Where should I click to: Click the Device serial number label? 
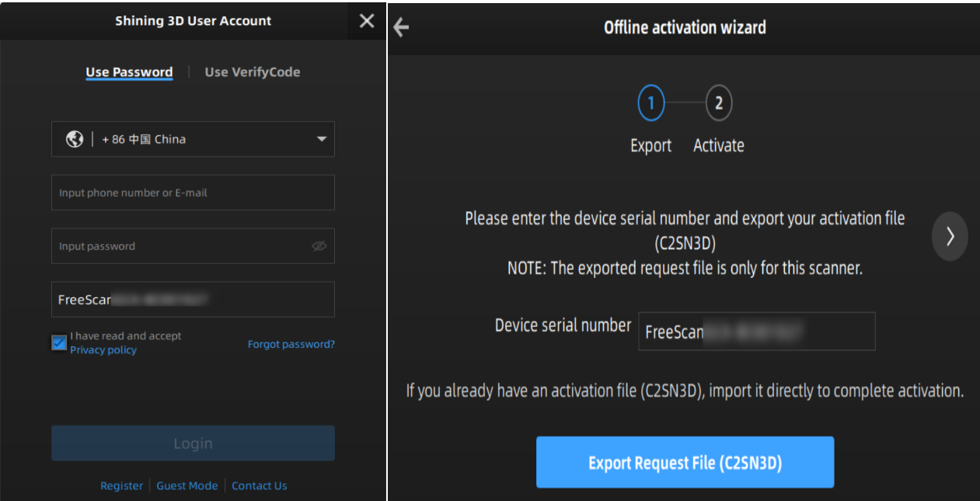click(563, 325)
